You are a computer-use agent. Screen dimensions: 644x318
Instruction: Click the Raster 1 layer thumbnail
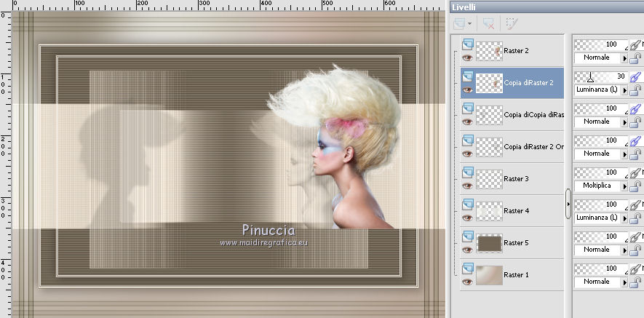click(x=489, y=275)
